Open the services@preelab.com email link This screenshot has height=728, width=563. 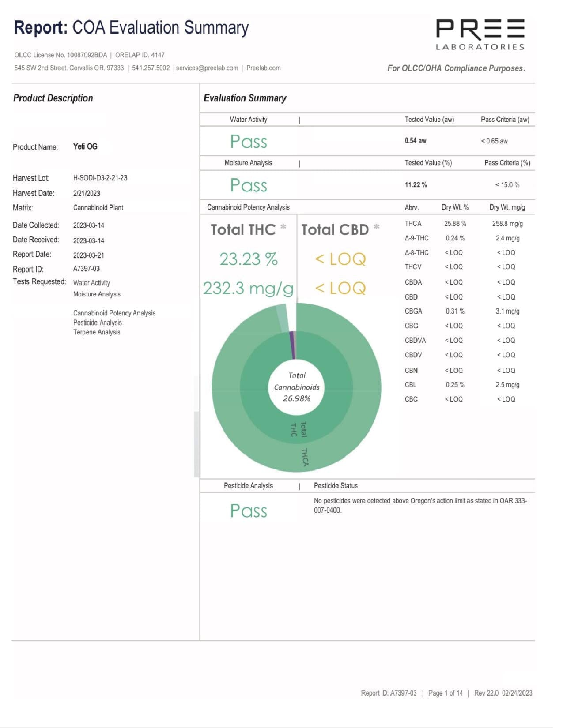point(207,68)
